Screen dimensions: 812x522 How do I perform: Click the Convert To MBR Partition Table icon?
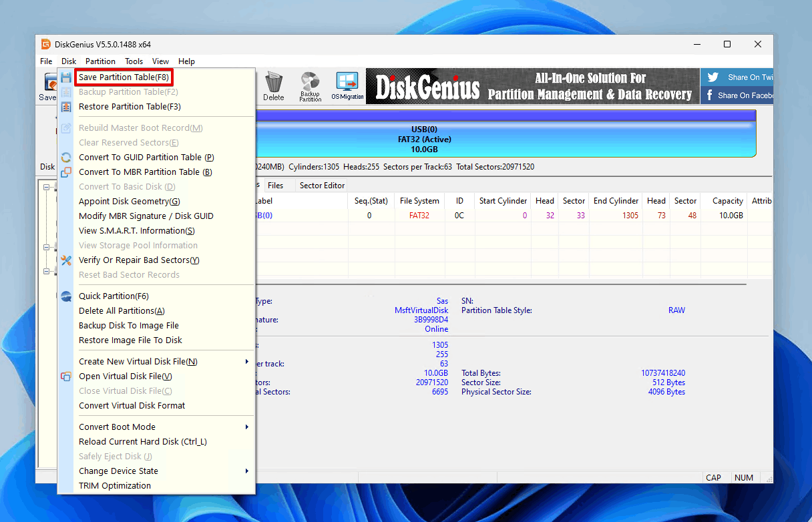[66, 172]
